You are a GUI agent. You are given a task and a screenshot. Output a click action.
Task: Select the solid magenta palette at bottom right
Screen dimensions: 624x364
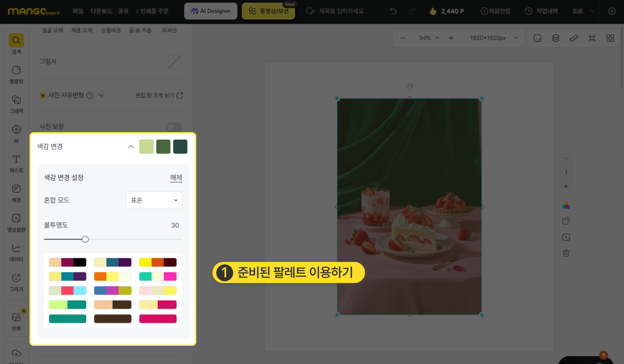(158, 318)
